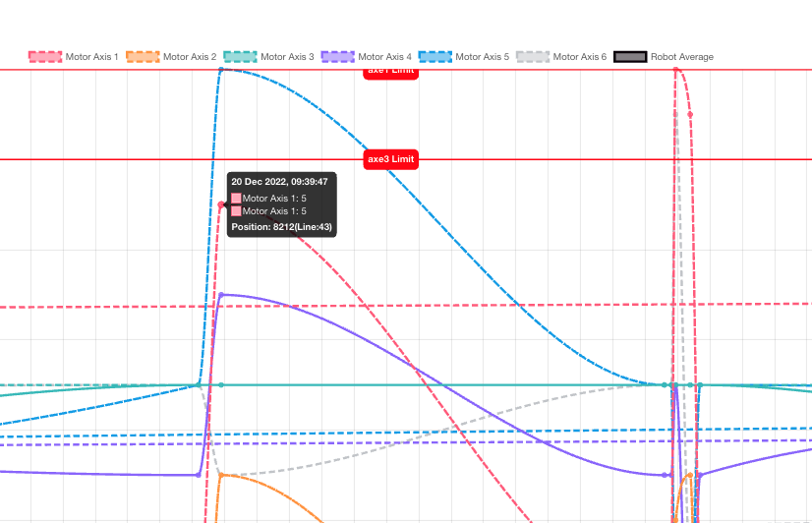The height and width of the screenshot is (523, 812).
Task: Hide the Motor Axis 5 series label
Action: [x=482, y=57]
